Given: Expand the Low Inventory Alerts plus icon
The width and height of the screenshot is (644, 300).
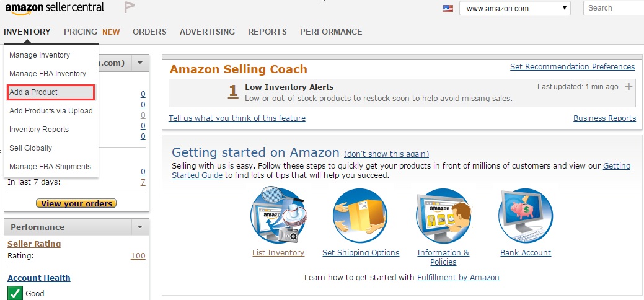Looking at the screenshot, I should point(629,87).
